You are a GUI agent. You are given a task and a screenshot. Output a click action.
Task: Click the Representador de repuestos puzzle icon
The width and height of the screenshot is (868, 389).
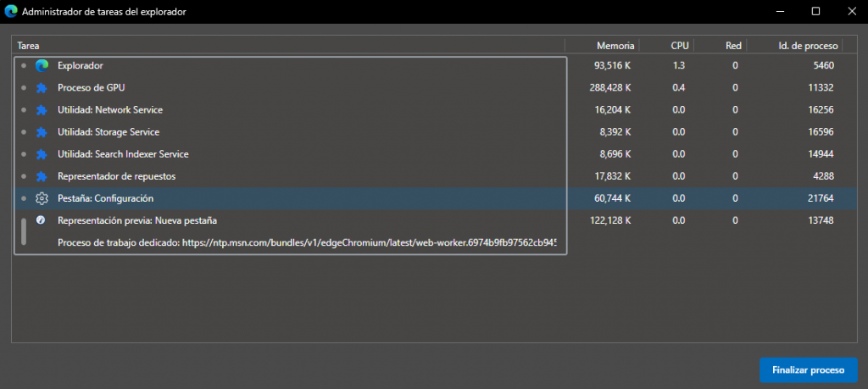click(42, 176)
